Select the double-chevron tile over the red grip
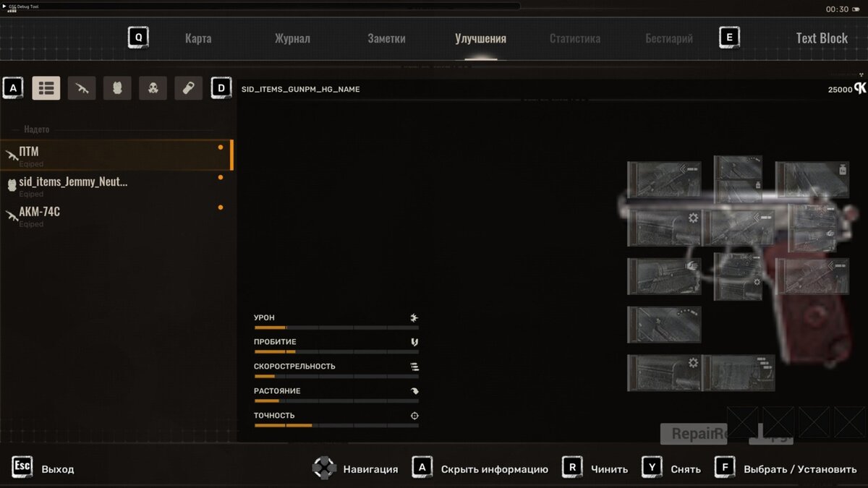 [x=812, y=276]
